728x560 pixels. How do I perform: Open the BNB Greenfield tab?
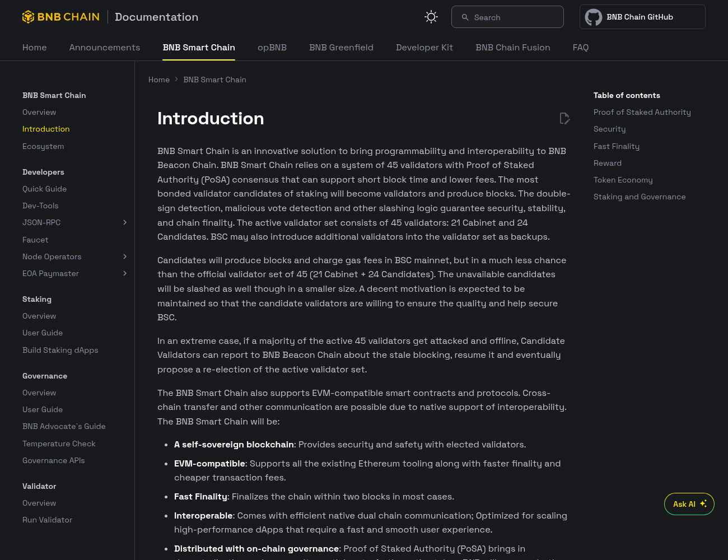tap(341, 48)
